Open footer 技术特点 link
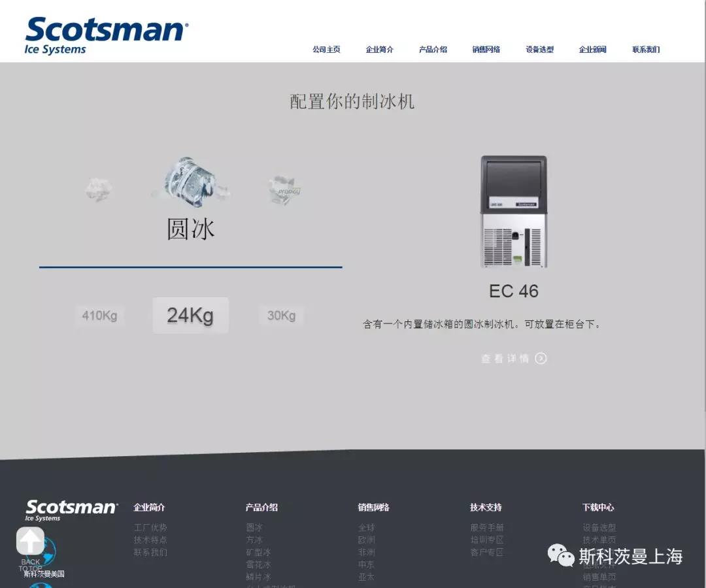 (x=150, y=540)
